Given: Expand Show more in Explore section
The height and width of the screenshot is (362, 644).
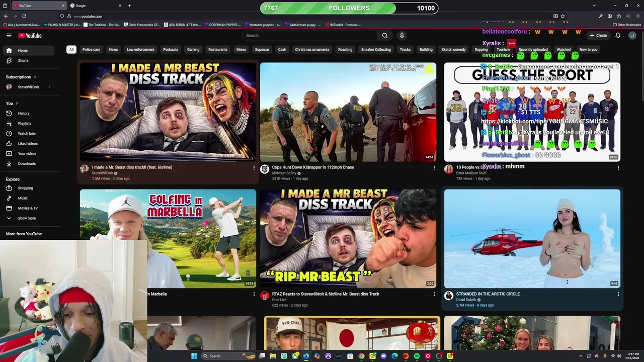Looking at the screenshot, I should pos(29,218).
